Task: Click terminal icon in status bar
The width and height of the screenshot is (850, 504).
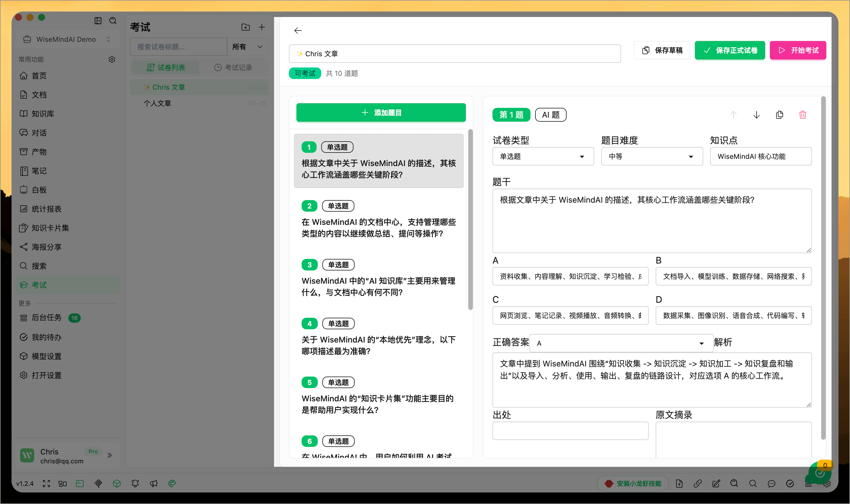Action: (x=80, y=483)
